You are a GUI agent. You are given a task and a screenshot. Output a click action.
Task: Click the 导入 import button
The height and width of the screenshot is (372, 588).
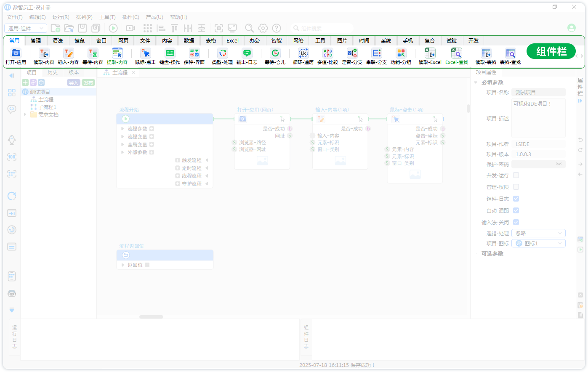74,83
